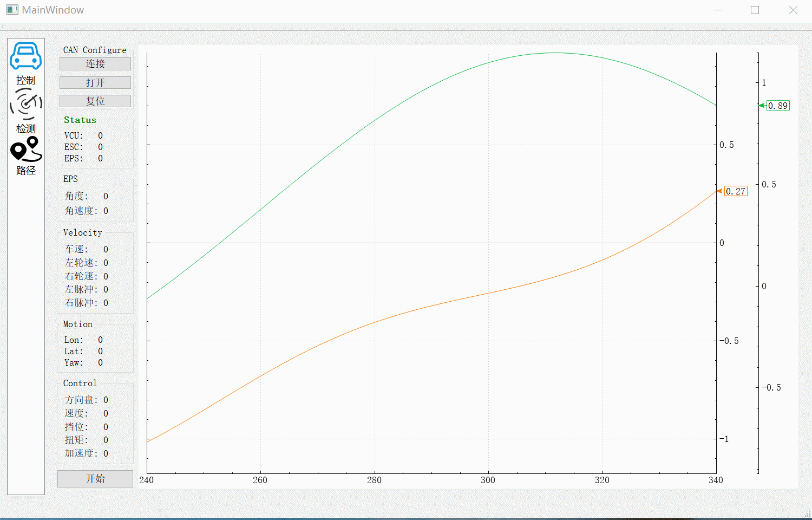This screenshot has width=812, height=520.
Task: Minimize the MainWindow window
Action: (x=718, y=10)
